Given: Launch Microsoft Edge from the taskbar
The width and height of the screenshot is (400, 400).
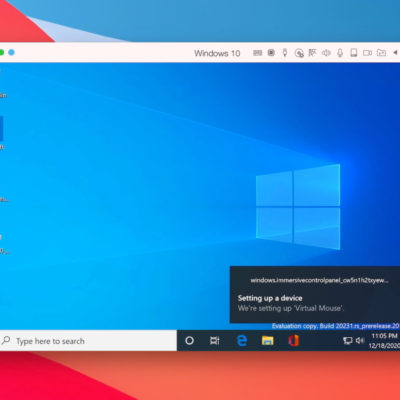Looking at the screenshot, I should [242, 341].
